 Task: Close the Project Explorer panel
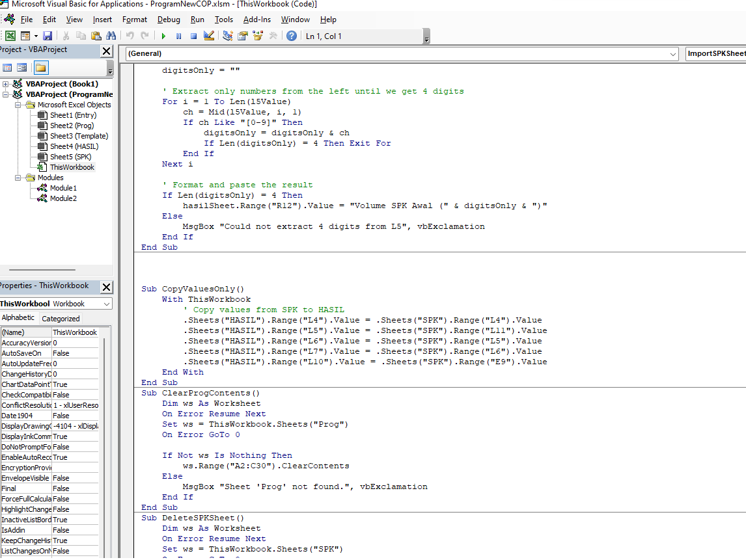(x=107, y=51)
